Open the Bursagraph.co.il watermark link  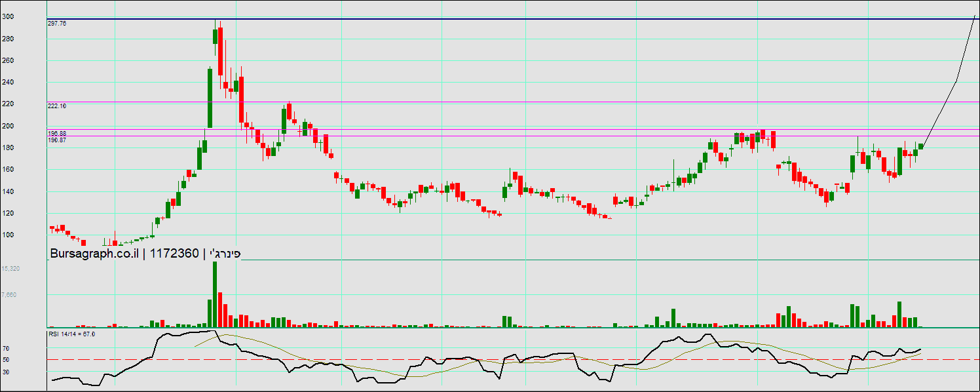(x=94, y=254)
